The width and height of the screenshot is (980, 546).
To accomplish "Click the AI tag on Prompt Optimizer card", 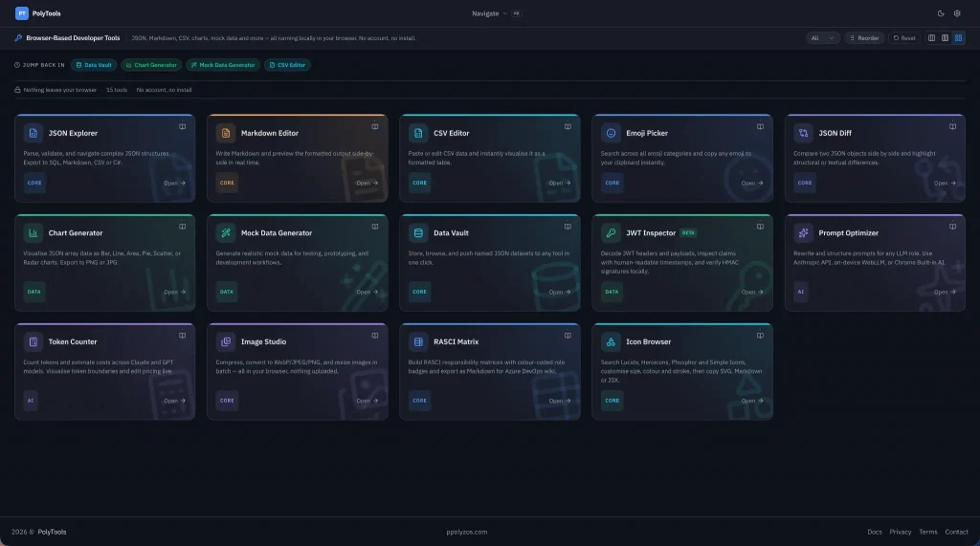I will [x=800, y=292].
